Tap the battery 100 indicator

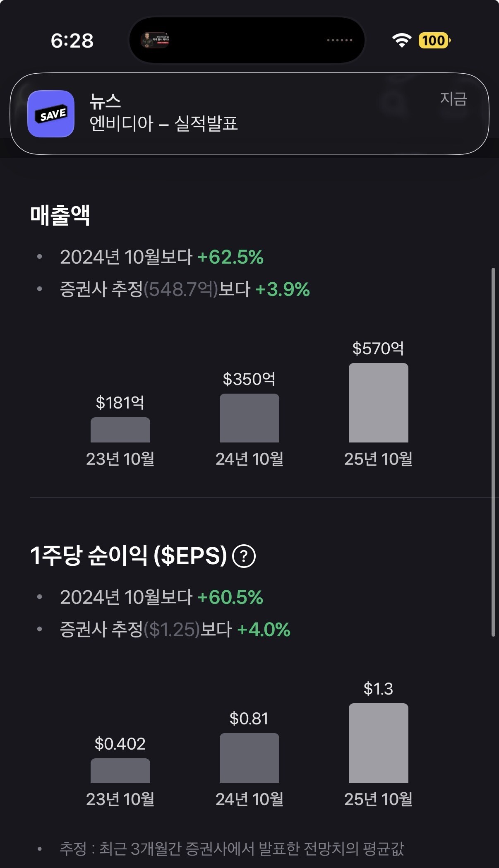pos(434,41)
